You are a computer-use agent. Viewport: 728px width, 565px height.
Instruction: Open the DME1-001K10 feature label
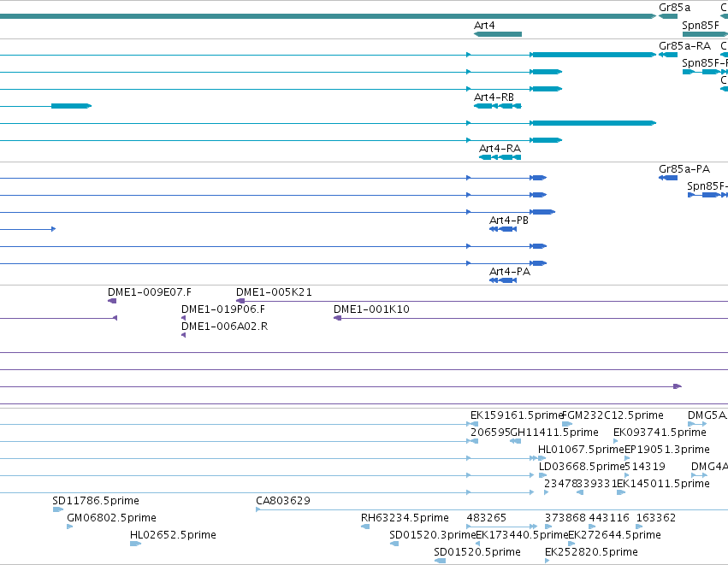pyautogui.click(x=371, y=309)
